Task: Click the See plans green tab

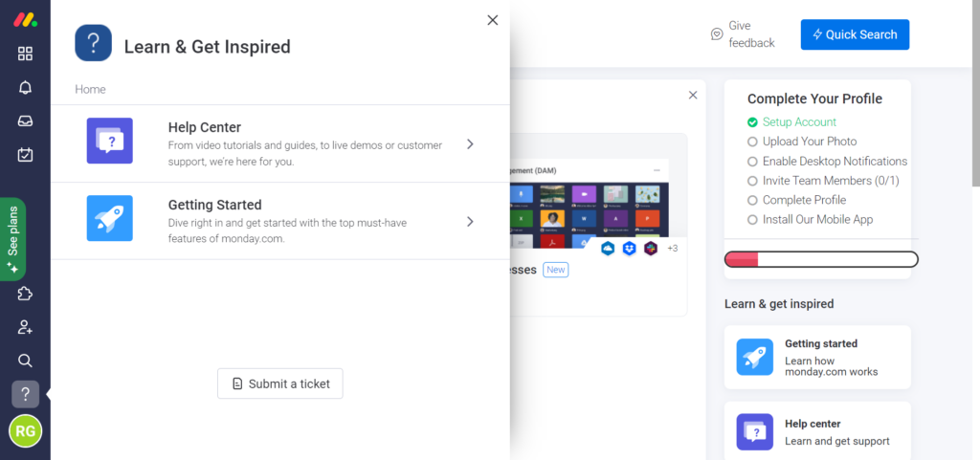Action: (12, 239)
